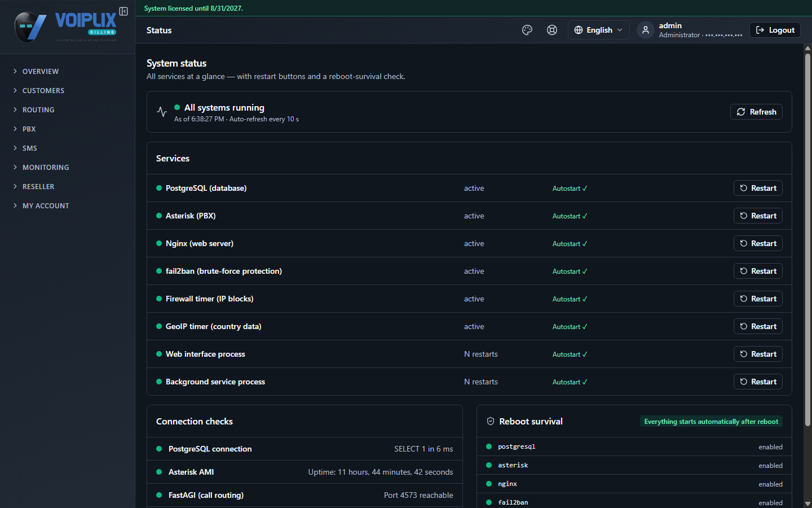
Task: Collapse the sidebar panel icon
Action: pos(123,11)
